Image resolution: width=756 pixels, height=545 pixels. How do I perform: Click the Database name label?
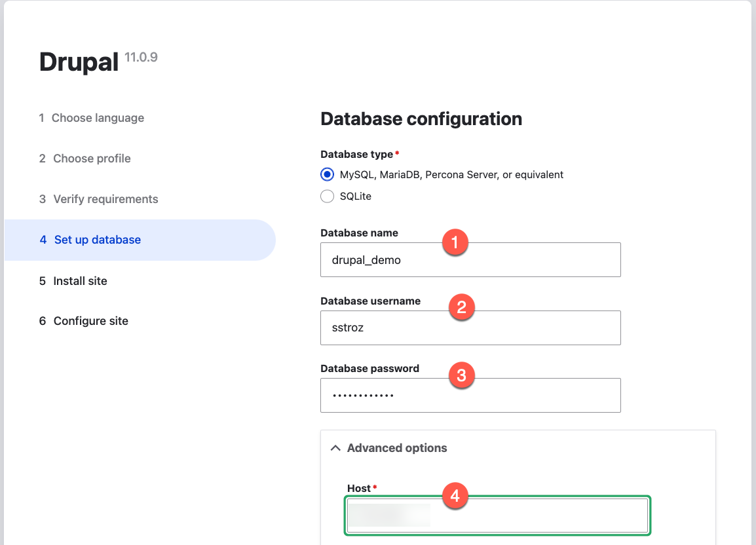click(359, 233)
